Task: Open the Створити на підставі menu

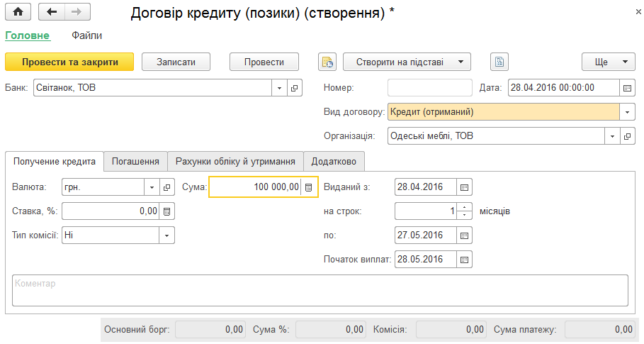Action: tap(407, 62)
